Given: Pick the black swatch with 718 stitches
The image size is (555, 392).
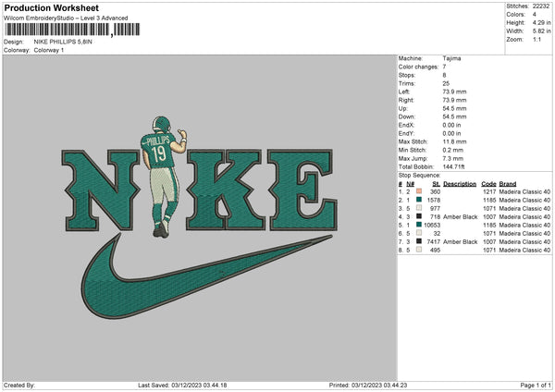Looking at the screenshot, I should click(419, 216).
